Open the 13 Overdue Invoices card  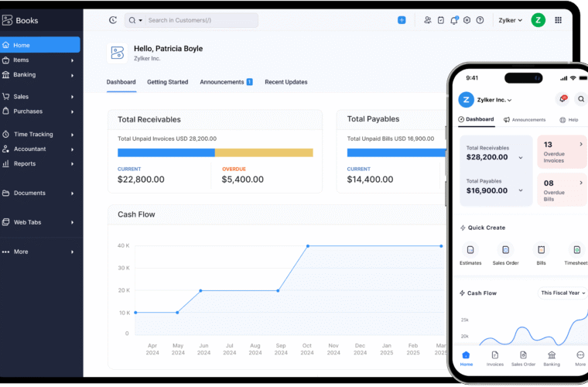[x=562, y=152]
